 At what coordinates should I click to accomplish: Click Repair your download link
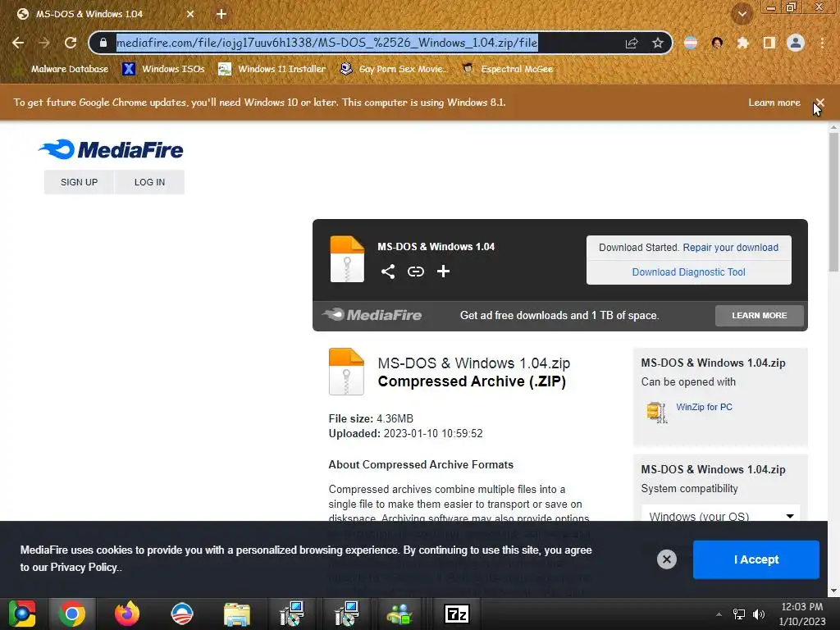[x=730, y=248]
